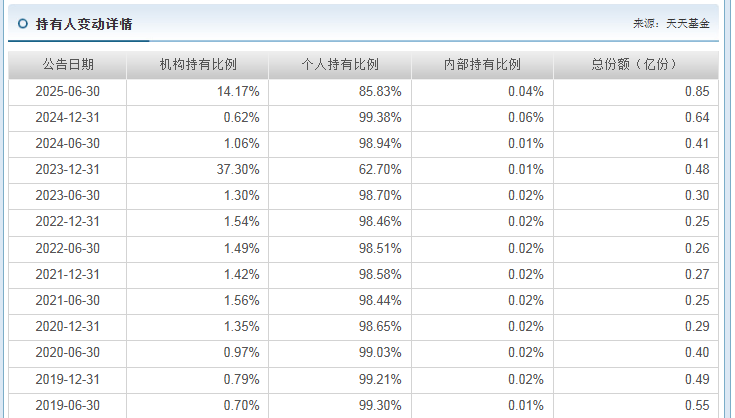Select the 2019-12-31 date cell
Screen dimensions: 735x418
coord(68,378)
